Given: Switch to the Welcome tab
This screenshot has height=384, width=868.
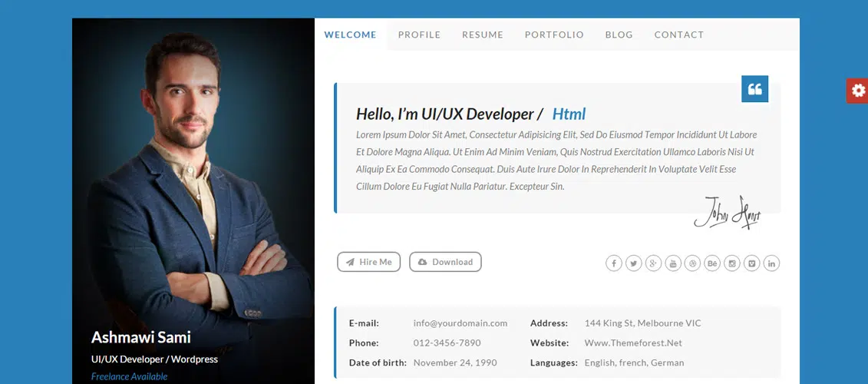Looking at the screenshot, I should coord(350,35).
